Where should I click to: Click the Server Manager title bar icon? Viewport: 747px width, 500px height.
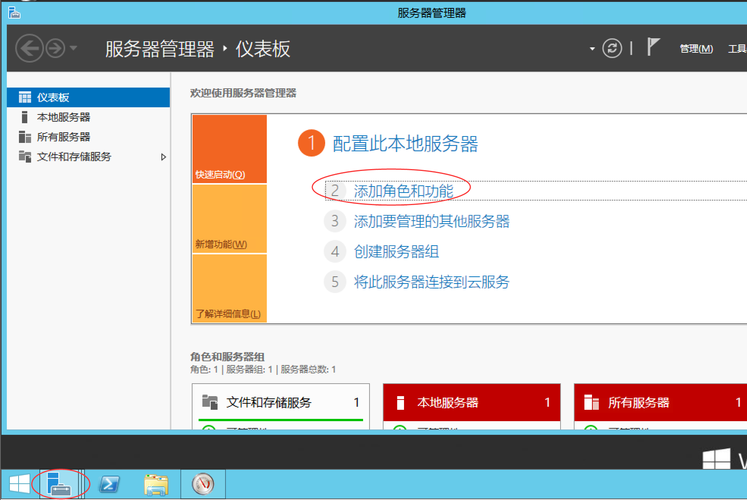click(14, 13)
